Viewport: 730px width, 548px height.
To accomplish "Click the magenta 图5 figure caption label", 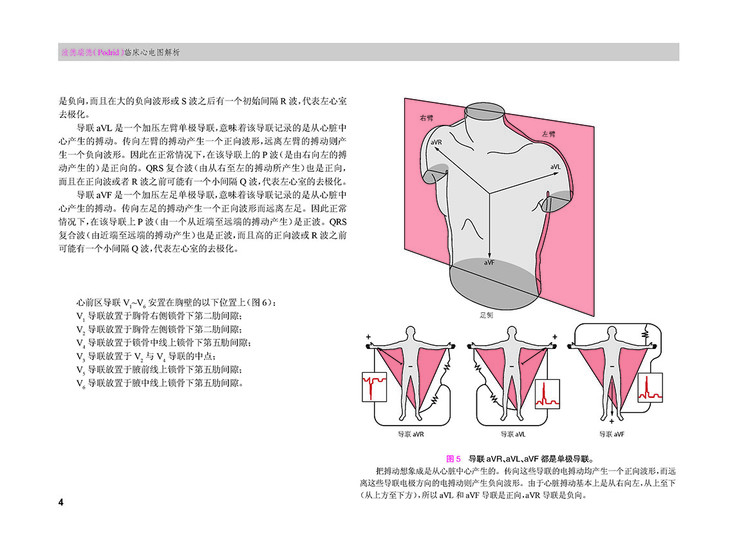I will coord(451,456).
